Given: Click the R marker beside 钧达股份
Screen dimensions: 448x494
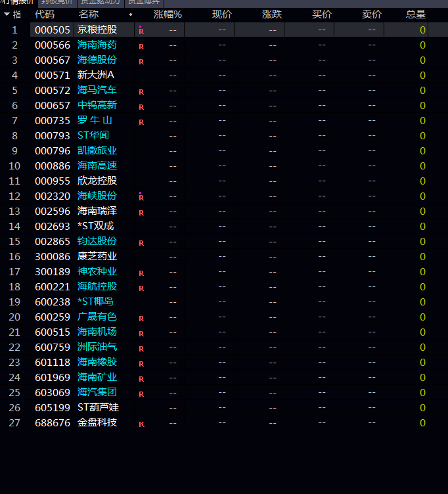Looking at the screenshot, I should [141, 243].
